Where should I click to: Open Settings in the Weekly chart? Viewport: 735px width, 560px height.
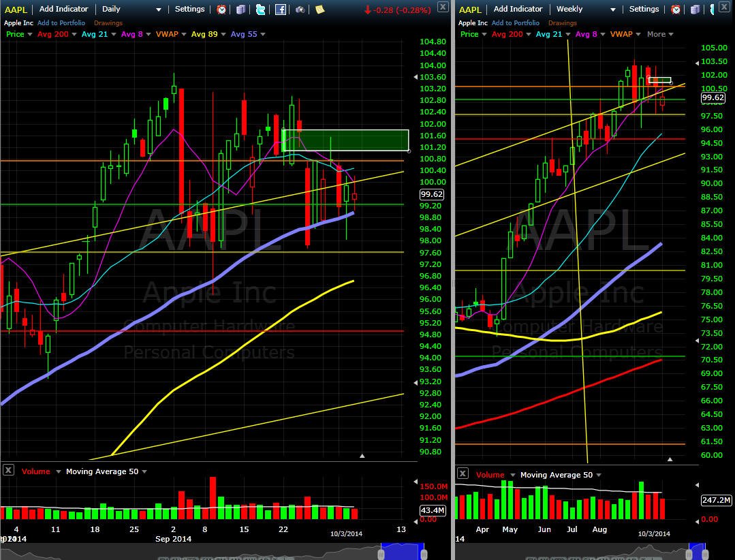click(644, 9)
